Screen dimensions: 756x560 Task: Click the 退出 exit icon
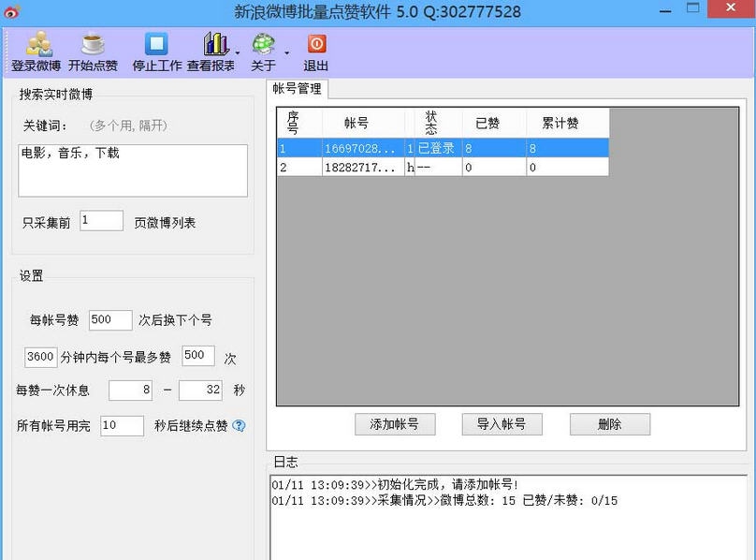316,45
